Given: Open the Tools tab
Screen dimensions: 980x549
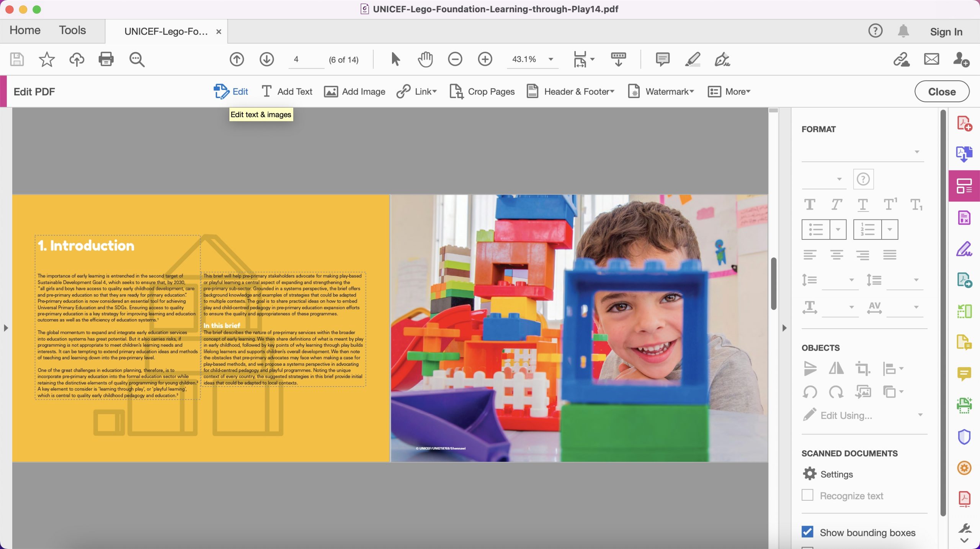Looking at the screenshot, I should click(x=72, y=30).
